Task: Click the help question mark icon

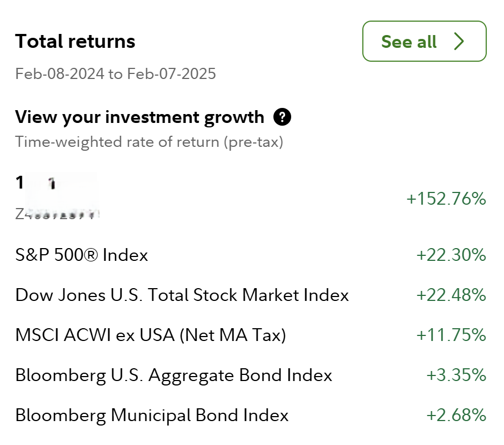Action: (282, 117)
